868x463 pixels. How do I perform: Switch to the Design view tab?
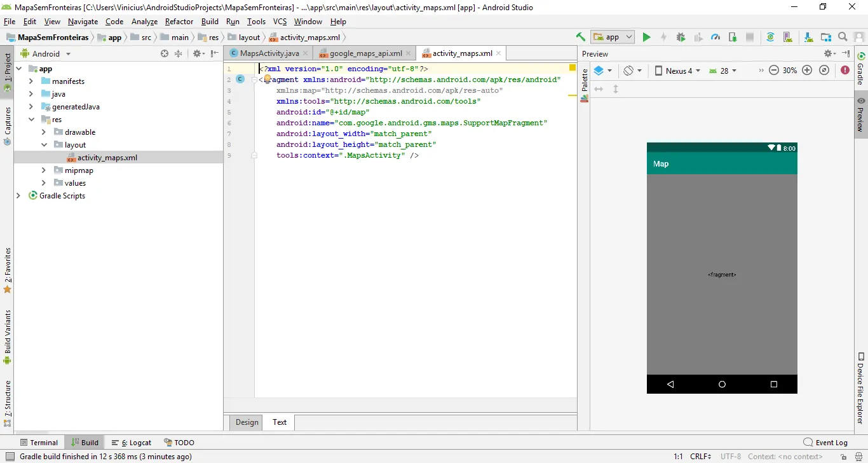tap(247, 422)
